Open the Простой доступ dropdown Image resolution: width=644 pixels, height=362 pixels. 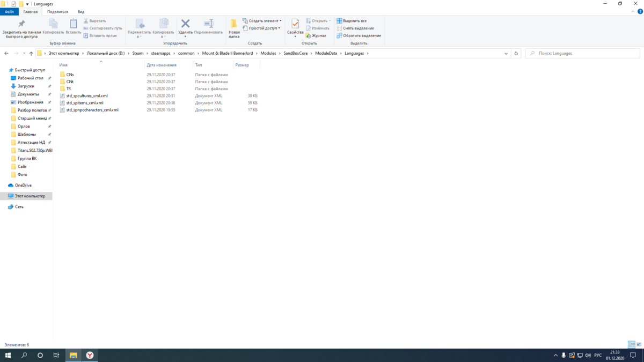261,28
